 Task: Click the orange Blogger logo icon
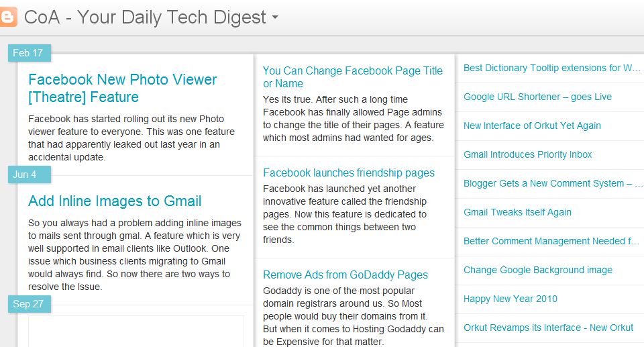(x=9, y=17)
